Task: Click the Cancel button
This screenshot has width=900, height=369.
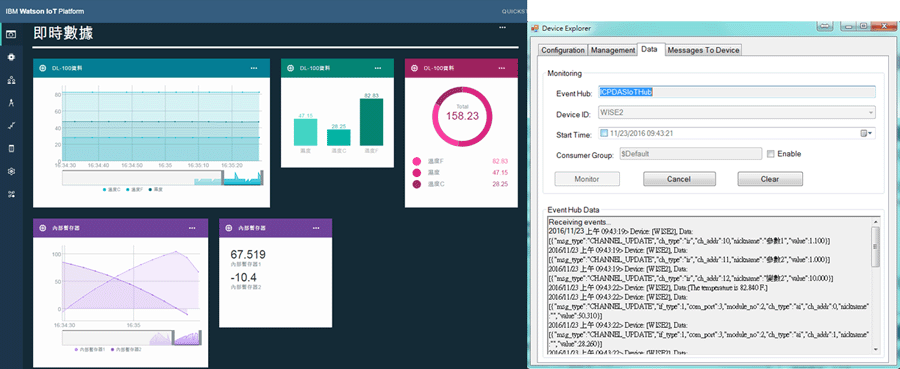Action: [678, 179]
